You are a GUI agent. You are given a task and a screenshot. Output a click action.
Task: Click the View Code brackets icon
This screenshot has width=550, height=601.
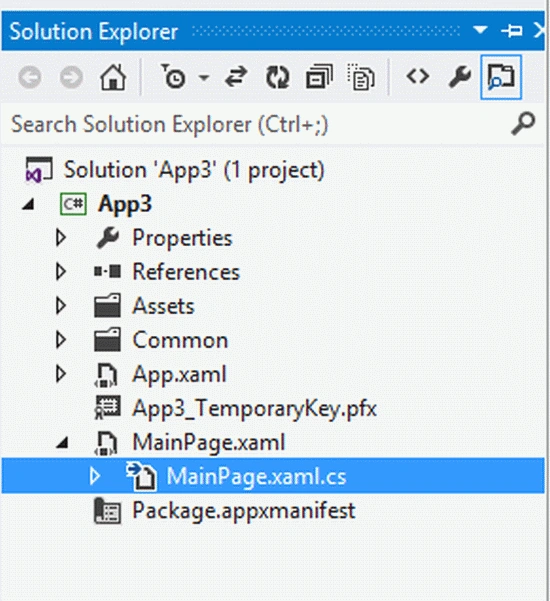pyautogui.click(x=418, y=76)
